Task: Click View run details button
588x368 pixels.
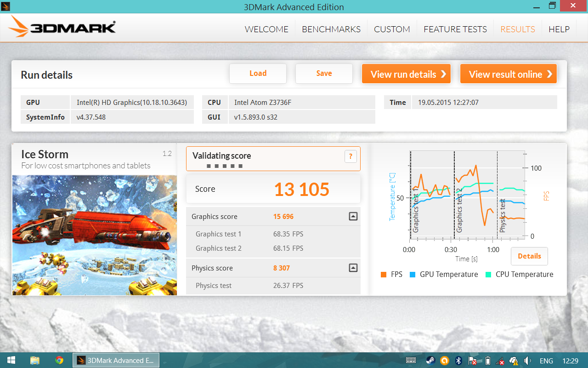Action: point(406,74)
